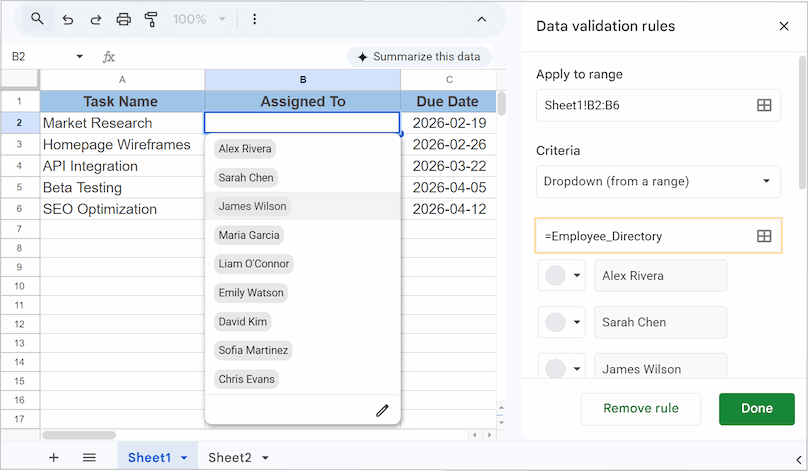Open Sheet1 tab options arrow
Screen dimensions: 808x471
pyautogui.click(x=184, y=458)
